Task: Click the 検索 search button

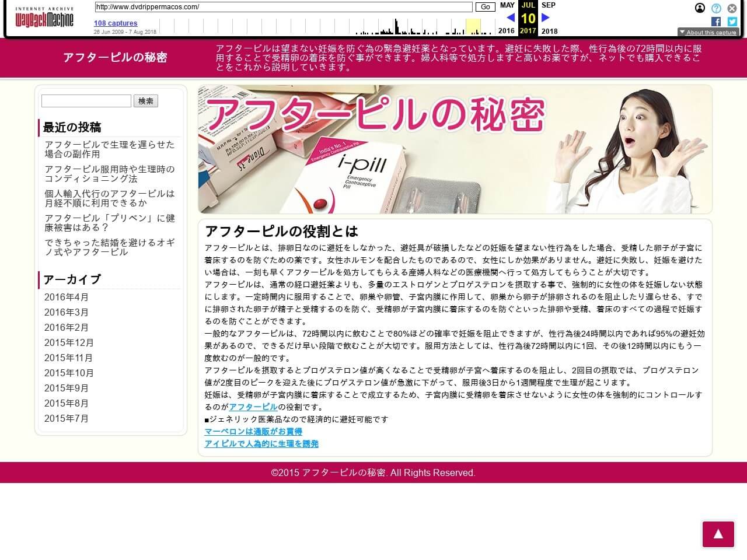Action: (x=146, y=101)
